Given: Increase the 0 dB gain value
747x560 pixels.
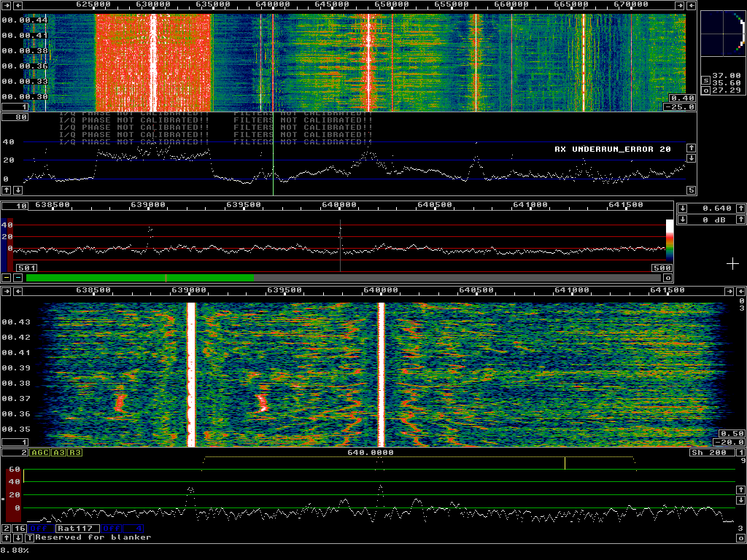Looking at the screenshot, I should click(x=741, y=219).
